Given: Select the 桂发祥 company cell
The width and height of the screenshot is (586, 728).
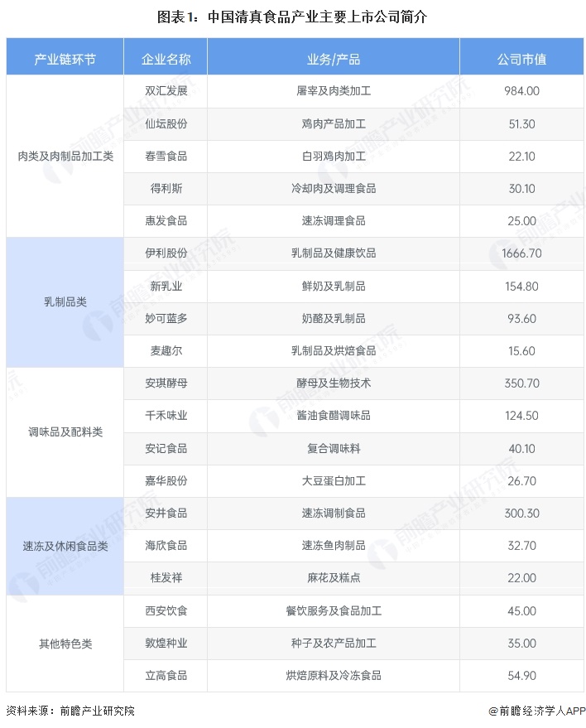Looking at the screenshot, I should pyautogui.click(x=166, y=578).
